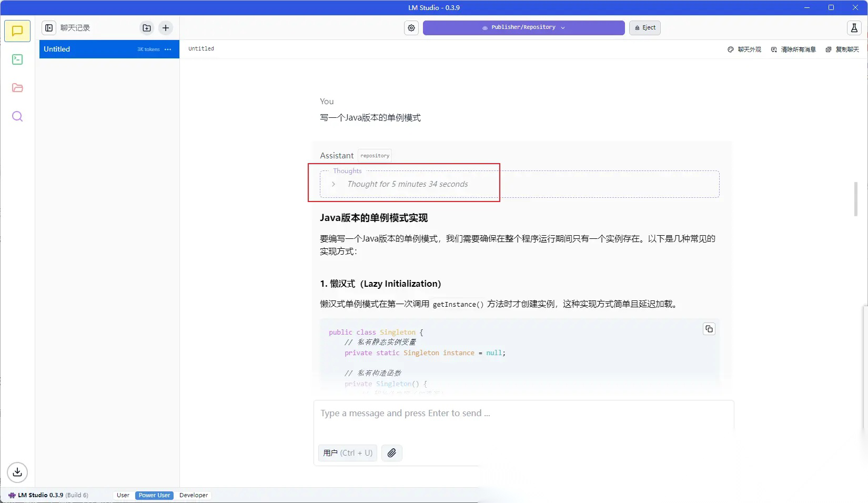
Task: Maximize the LM Studio window
Action: pos(831,7)
